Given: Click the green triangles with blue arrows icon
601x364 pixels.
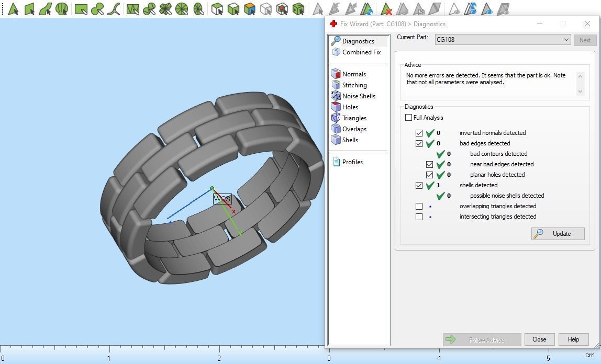Looking at the screenshot, I should [367, 8].
